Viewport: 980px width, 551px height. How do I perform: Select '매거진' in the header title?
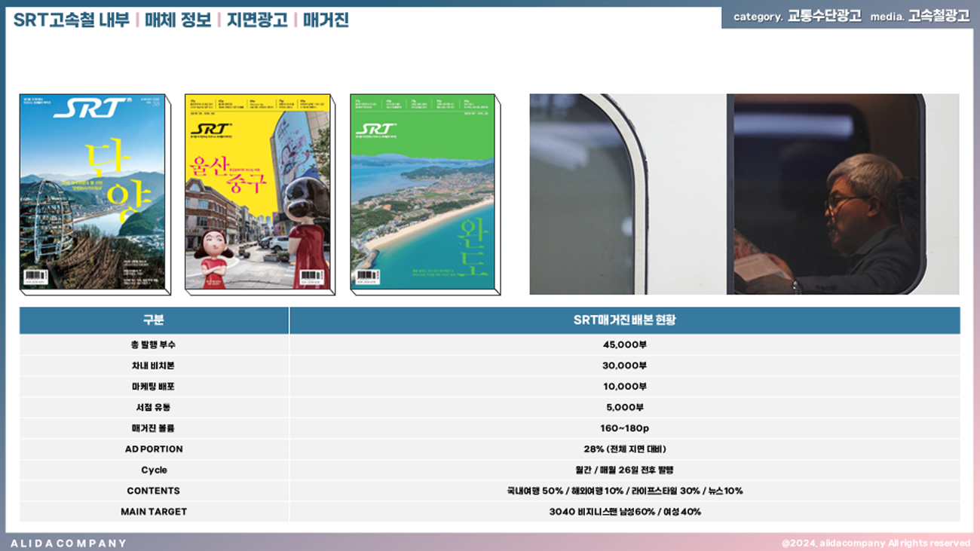point(326,20)
